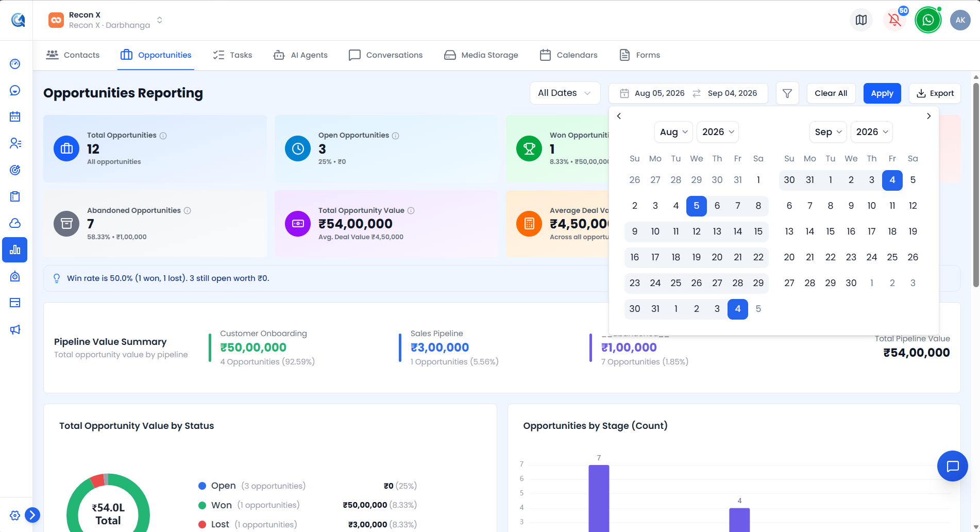Open the floating chat support button

[x=953, y=466]
